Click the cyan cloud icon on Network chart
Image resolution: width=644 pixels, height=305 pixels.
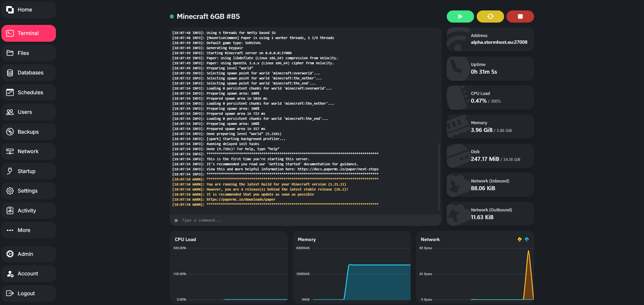(x=527, y=239)
